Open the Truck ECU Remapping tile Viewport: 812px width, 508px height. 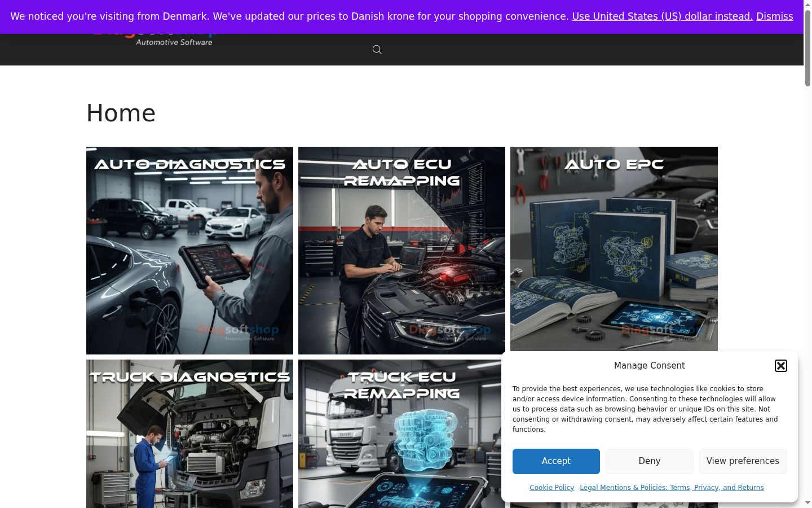click(401, 433)
